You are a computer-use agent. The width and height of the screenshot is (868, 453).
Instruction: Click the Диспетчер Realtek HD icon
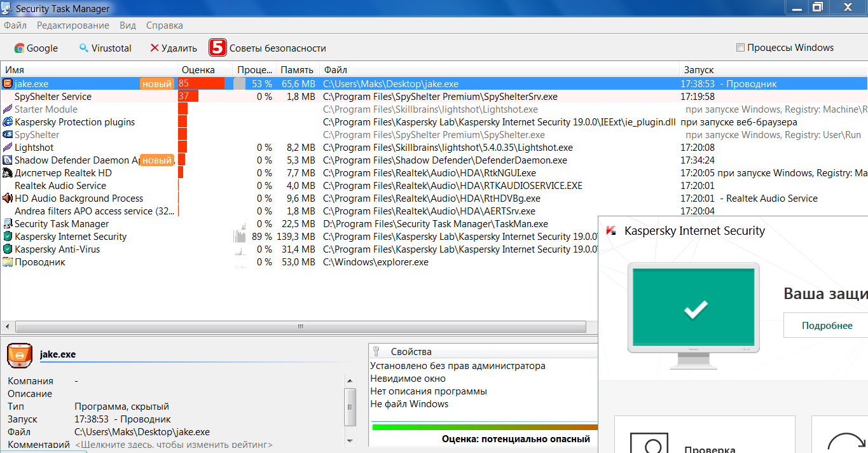tap(8, 173)
